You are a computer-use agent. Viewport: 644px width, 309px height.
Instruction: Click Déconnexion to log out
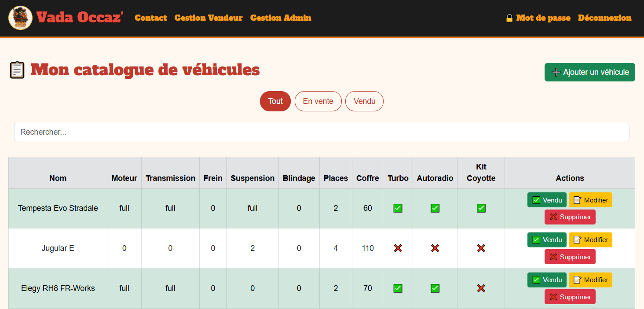604,18
